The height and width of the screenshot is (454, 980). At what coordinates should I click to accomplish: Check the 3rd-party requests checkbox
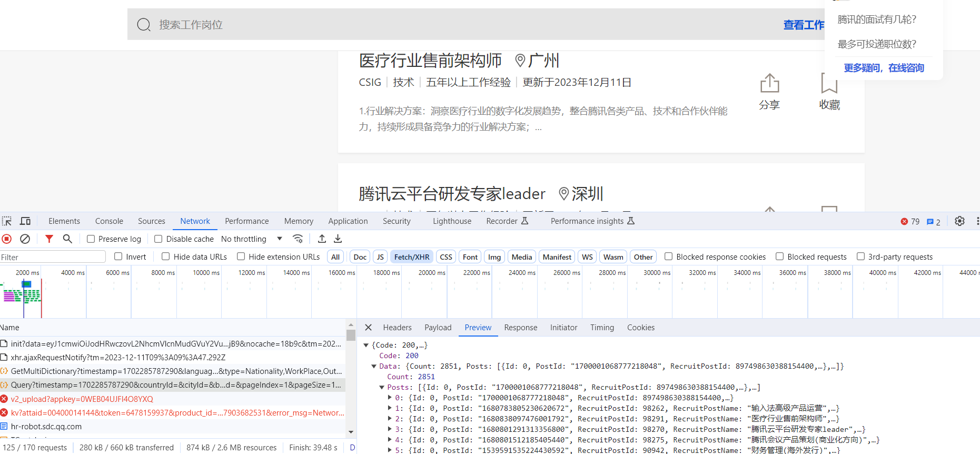click(861, 256)
